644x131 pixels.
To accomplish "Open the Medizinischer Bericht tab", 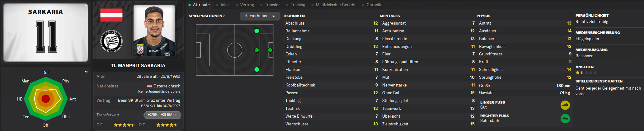I will tap(336, 5).
